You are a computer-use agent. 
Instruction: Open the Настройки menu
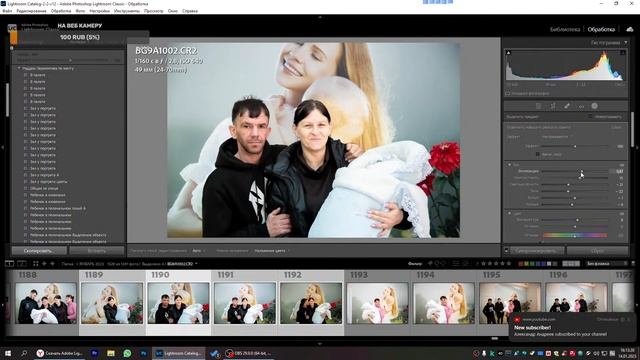pos(100,11)
